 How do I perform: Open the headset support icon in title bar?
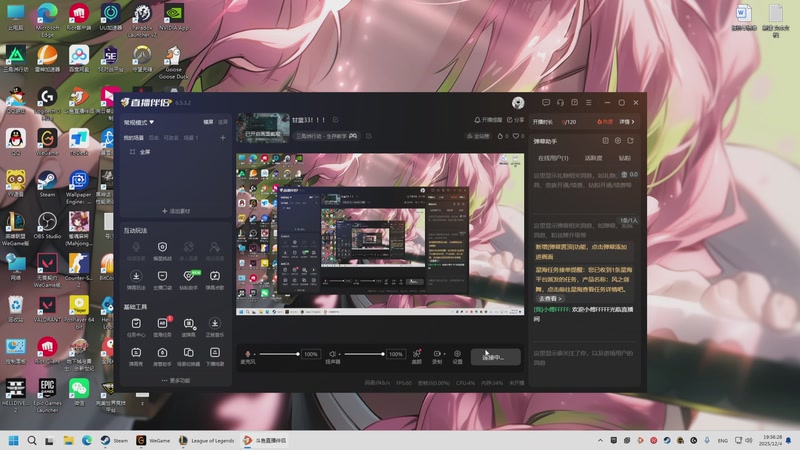tap(560, 103)
